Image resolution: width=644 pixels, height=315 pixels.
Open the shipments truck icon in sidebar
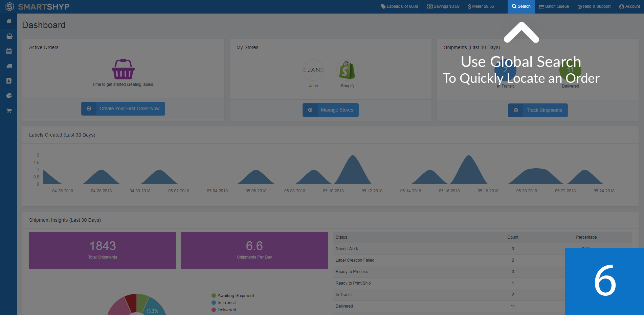coord(9,66)
